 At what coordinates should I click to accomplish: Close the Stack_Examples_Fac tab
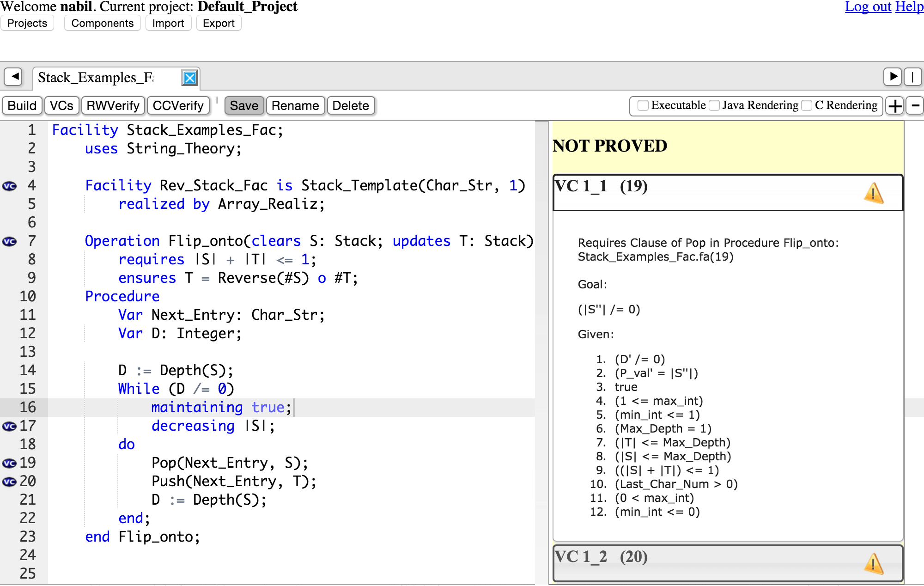coord(189,78)
